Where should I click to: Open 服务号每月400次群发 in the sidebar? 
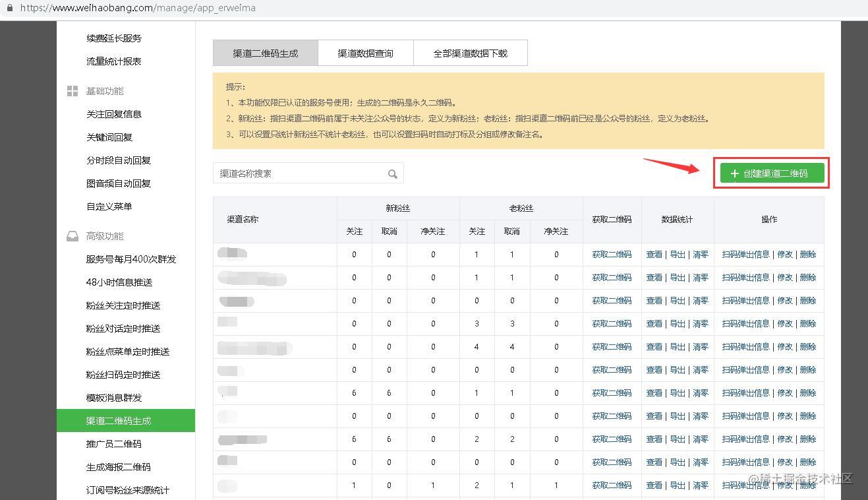(131, 259)
